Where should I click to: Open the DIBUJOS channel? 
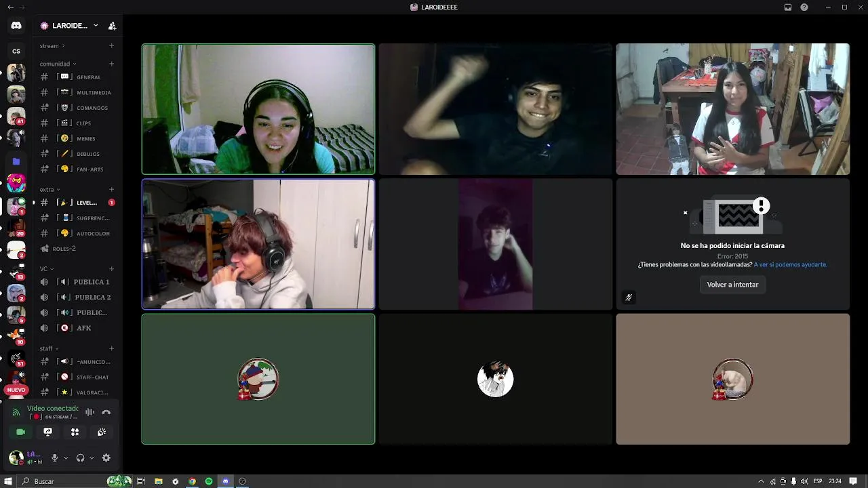click(x=77, y=154)
